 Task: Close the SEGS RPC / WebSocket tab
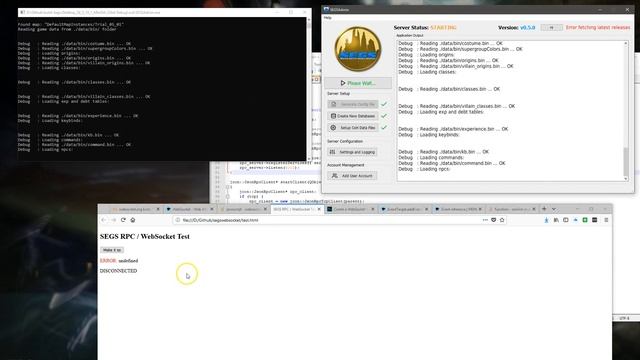click(319, 209)
